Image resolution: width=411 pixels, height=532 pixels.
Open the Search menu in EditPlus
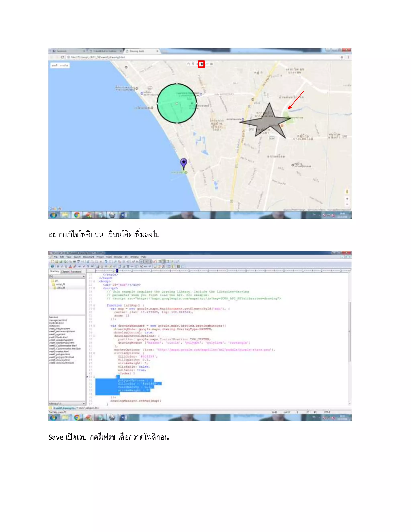click(77, 257)
